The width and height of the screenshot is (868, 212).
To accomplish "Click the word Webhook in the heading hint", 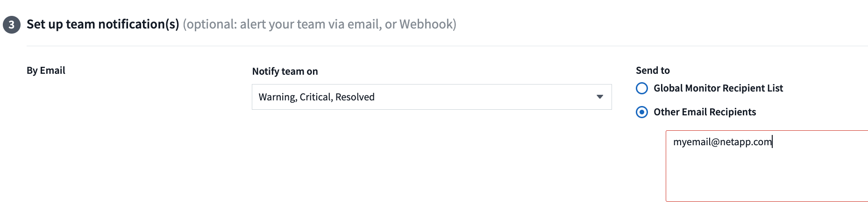I will pyautogui.click(x=427, y=24).
